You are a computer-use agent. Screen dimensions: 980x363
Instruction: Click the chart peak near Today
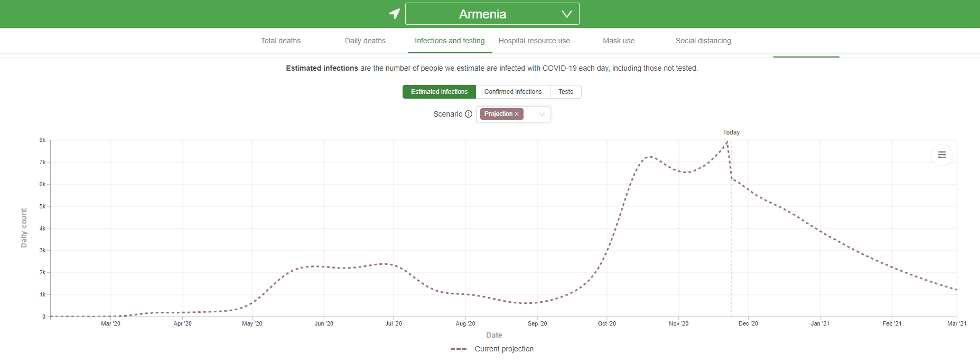(727, 141)
